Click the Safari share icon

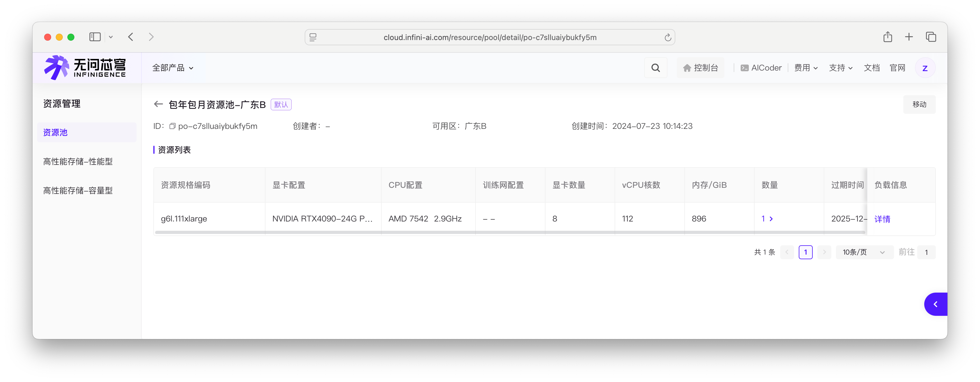point(888,37)
